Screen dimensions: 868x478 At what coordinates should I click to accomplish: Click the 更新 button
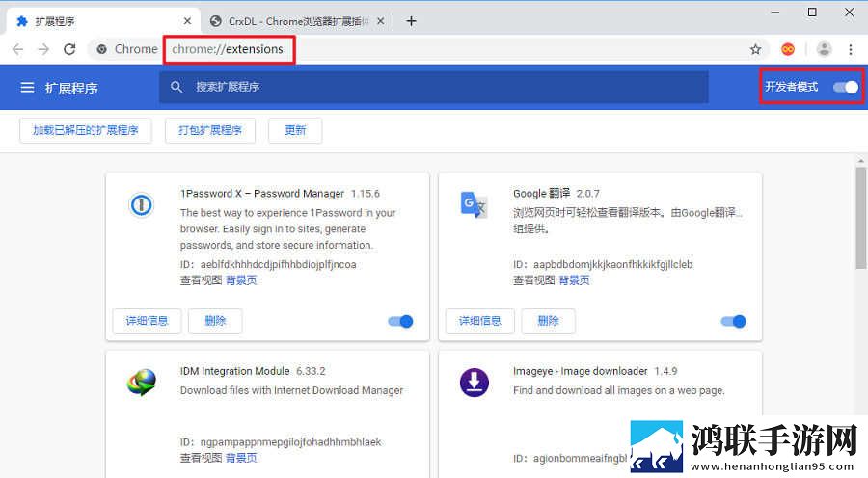[295, 130]
